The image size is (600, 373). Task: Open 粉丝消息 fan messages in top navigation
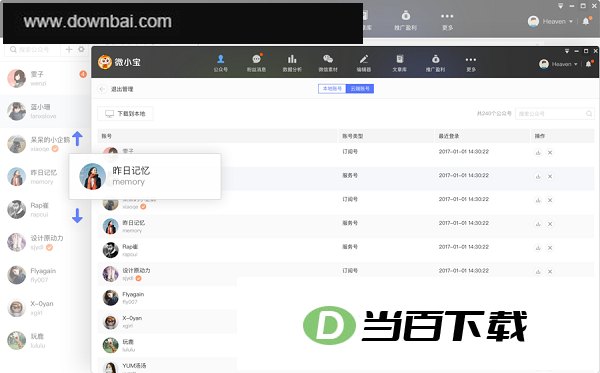pos(256,63)
